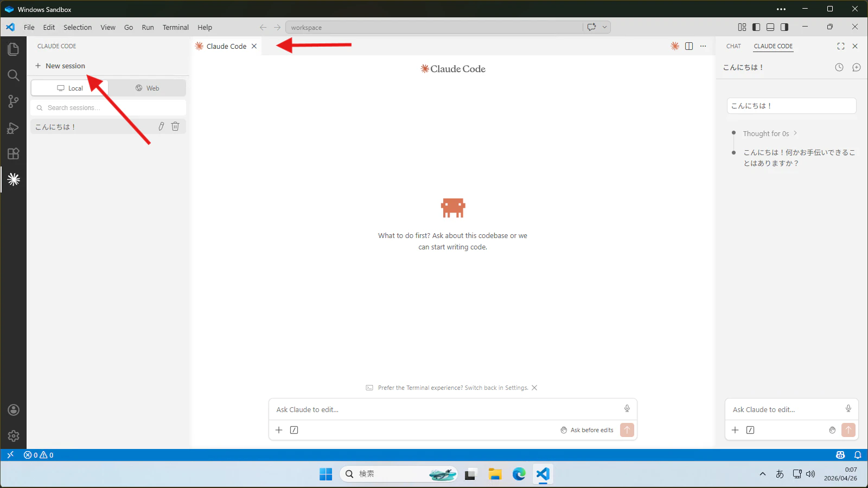This screenshot has height=488, width=868.
Task: Open the Manage gear icon
Action: tap(13, 436)
